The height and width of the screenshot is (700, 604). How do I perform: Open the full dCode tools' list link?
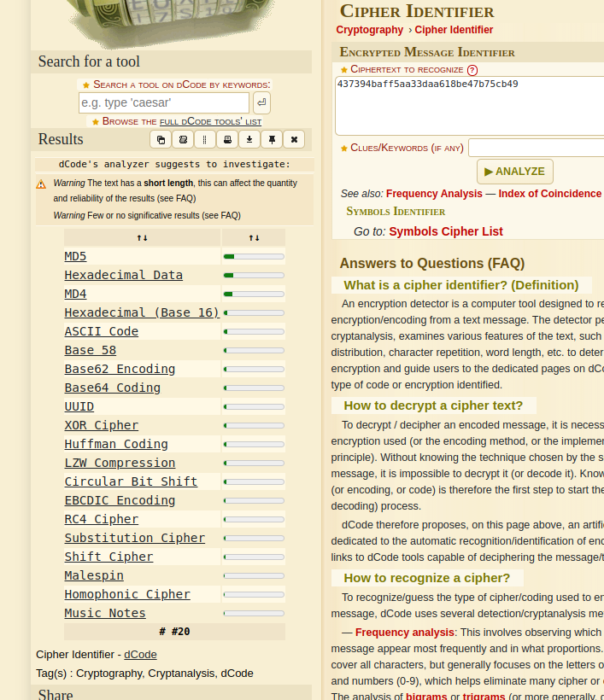click(x=210, y=121)
